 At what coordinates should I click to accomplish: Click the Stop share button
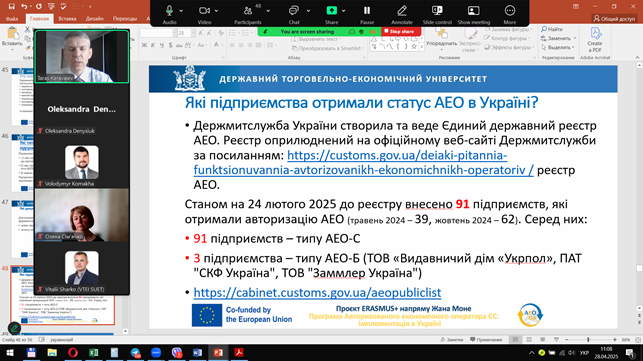tap(400, 32)
